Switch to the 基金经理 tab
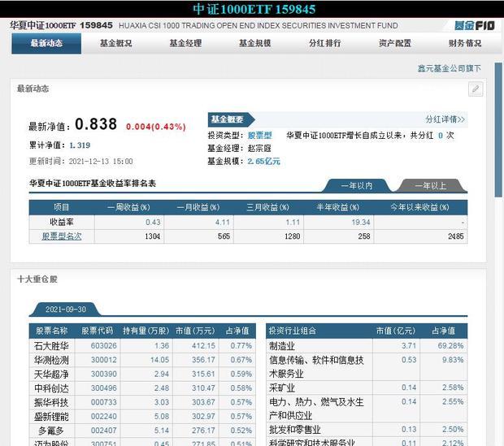This screenshot has width=504, height=446. point(186,43)
